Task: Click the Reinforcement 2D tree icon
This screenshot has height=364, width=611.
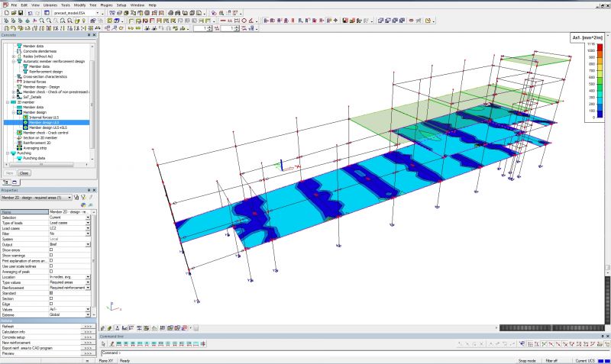Action: (19, 142)
